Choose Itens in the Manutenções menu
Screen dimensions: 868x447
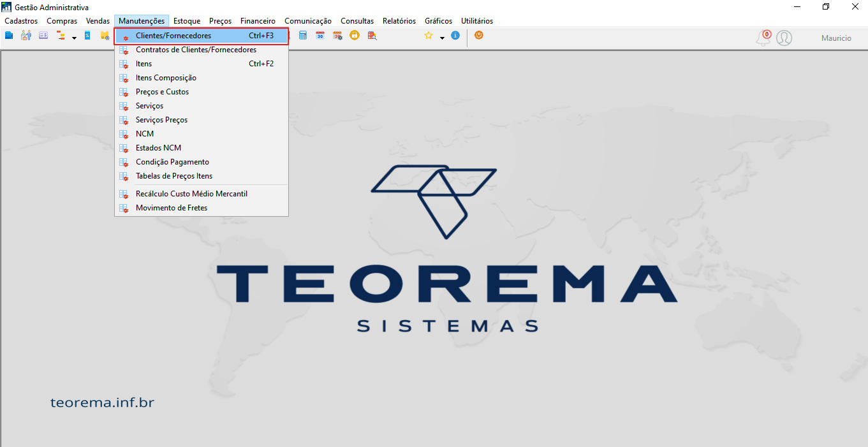click(x=202, y=64)
